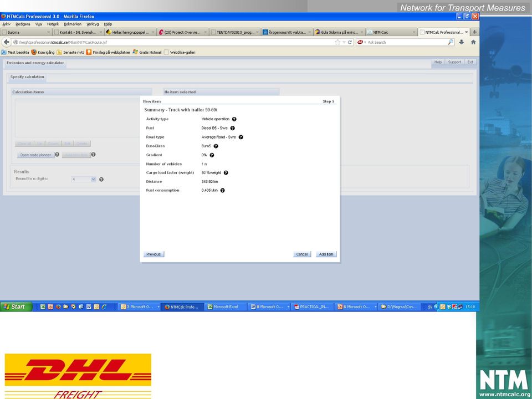Open the Kom igång bookmark

click(x=43, y=52)
